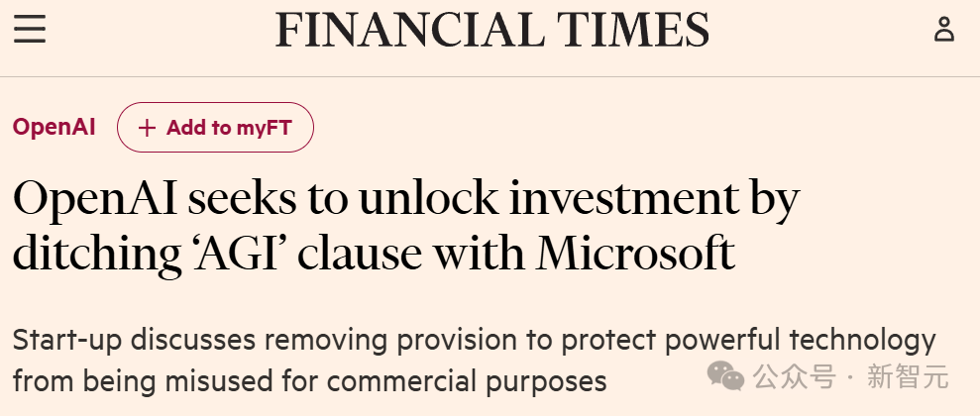Click the word 'technology' in the standfirst
Viewport: 980px width, 416px height.
862,341
